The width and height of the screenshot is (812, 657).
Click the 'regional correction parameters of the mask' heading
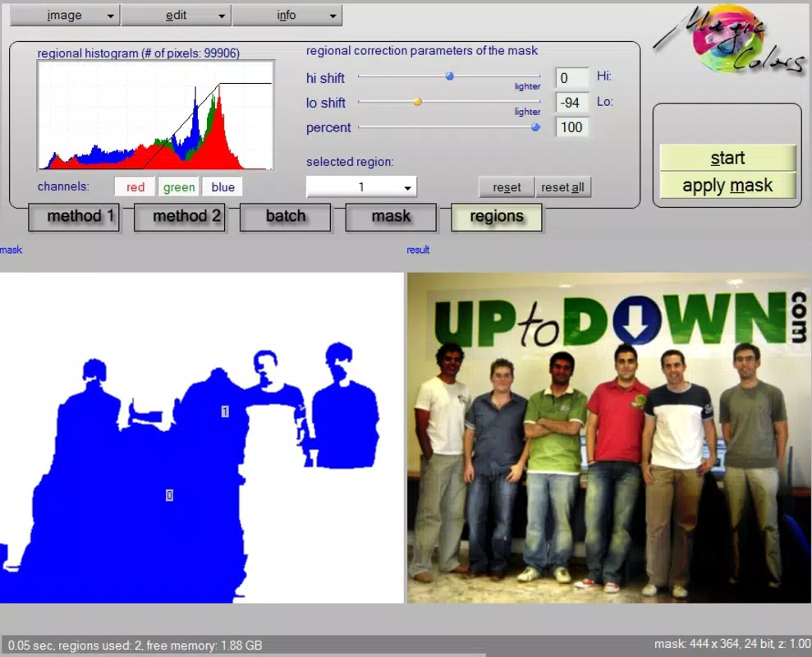tap(421, 51)
